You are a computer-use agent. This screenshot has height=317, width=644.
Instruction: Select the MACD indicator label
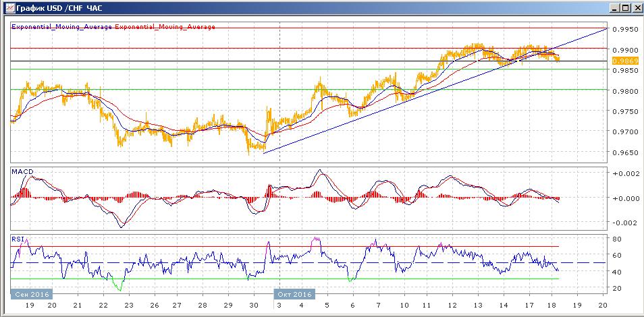(x=22, y=171)
